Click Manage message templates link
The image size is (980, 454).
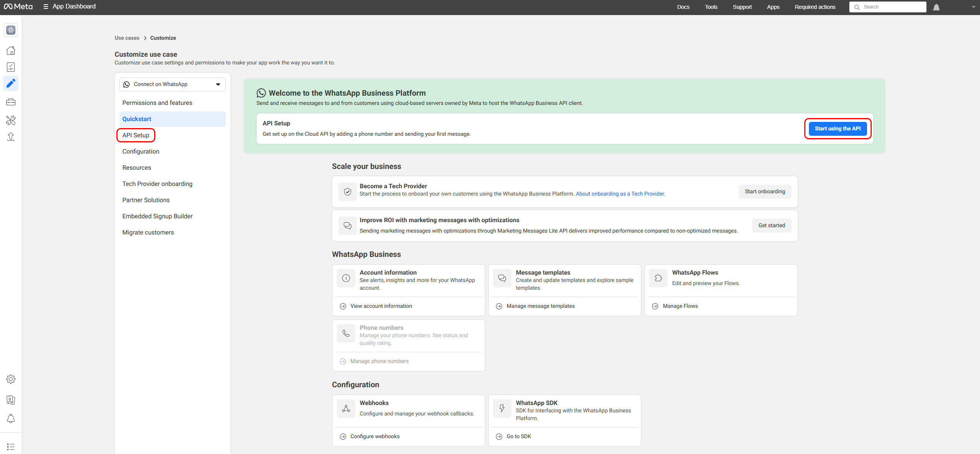(x=540, y=306)
